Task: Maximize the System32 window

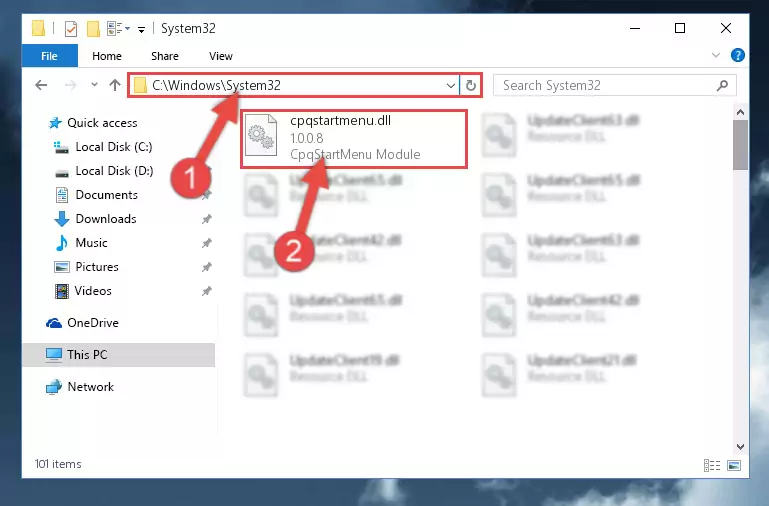Action: [680, 28]
